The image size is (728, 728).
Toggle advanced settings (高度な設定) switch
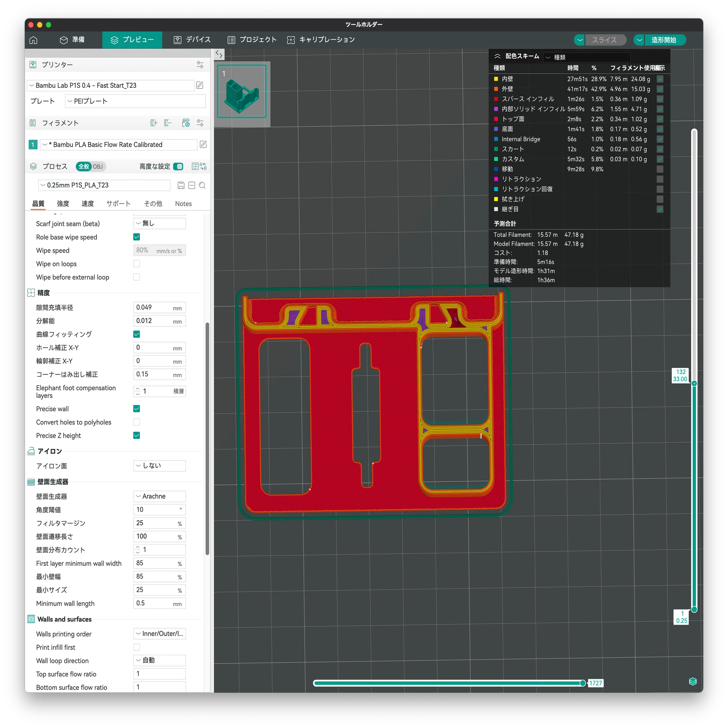[x=178, y=166]
